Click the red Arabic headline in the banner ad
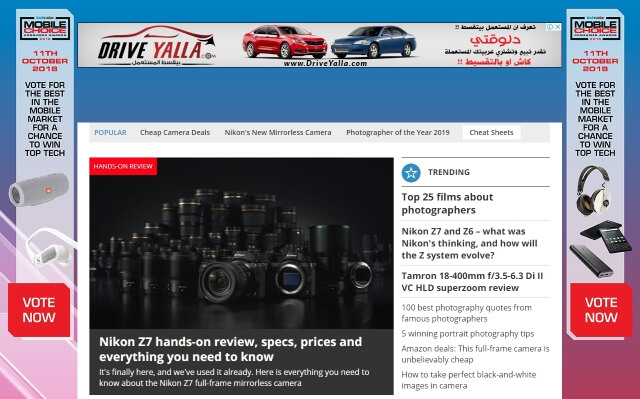The width and height of the screenshot is (640, 399). tap(495, 40)
